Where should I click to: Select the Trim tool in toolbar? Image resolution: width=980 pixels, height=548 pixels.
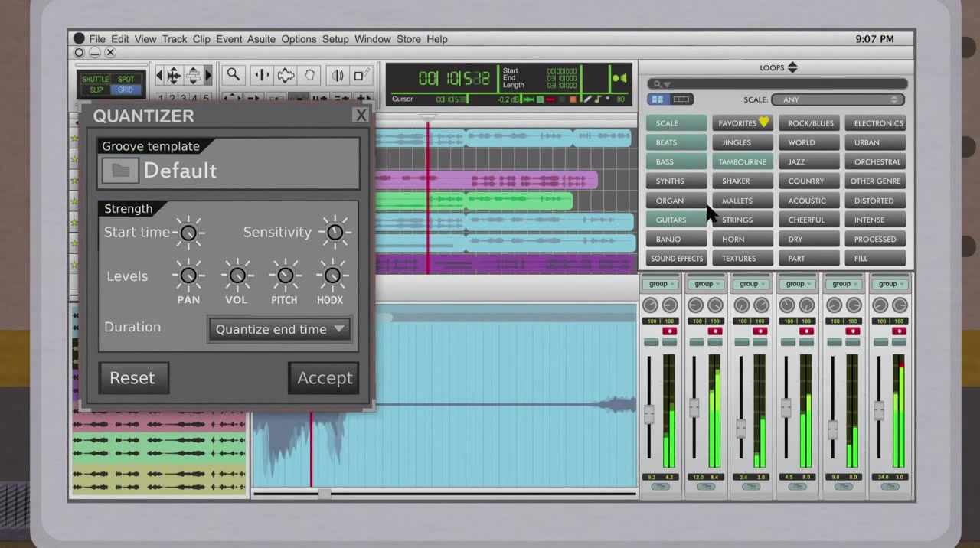(x=262, y=75)
